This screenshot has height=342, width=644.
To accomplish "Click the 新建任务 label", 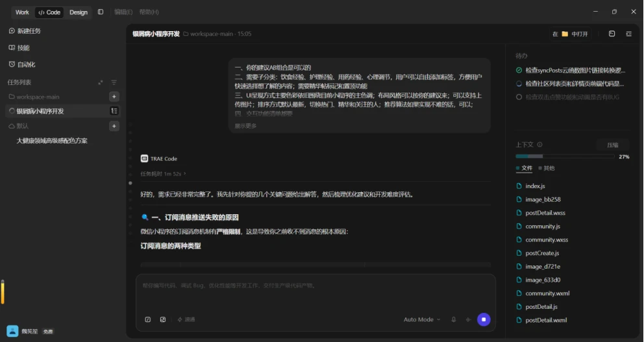I will [x=29, y=31].
